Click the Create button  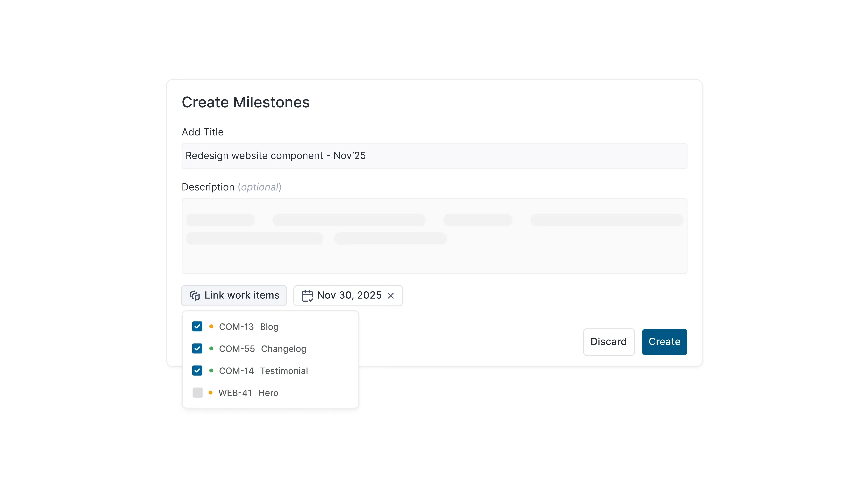(664, 342)
